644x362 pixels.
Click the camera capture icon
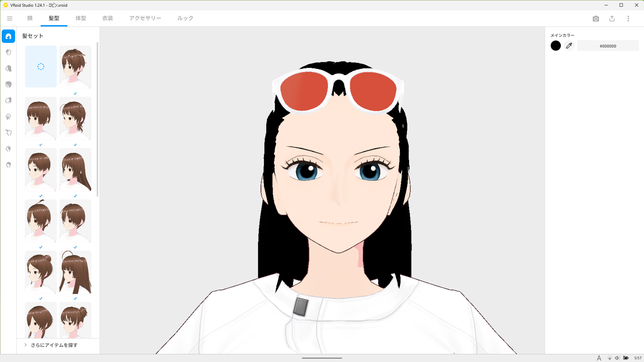(596, 19)
